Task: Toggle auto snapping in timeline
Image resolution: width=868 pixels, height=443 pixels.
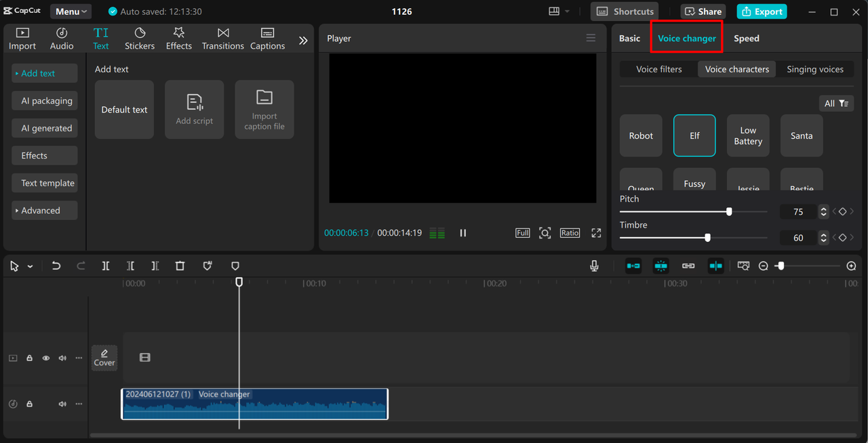Action: tap(661, 266)
